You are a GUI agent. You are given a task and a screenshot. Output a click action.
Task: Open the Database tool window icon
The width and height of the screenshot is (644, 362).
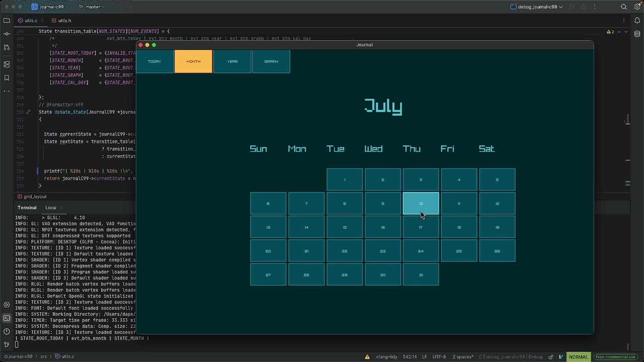[637, 34]
